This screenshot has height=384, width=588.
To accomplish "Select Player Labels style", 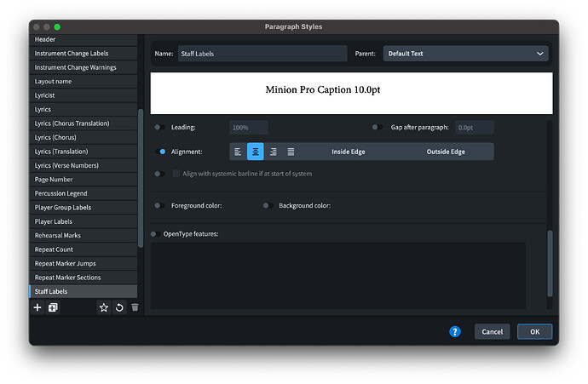I will tap(84, 221).
